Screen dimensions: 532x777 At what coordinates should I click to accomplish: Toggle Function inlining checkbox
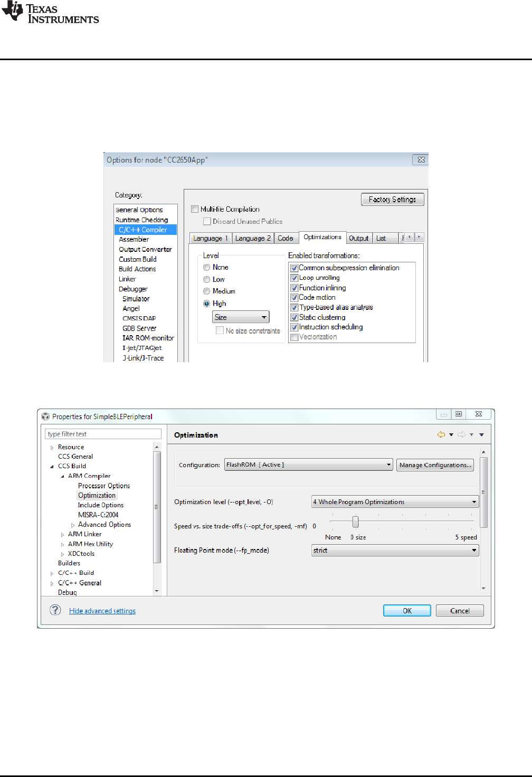(294, 288)
